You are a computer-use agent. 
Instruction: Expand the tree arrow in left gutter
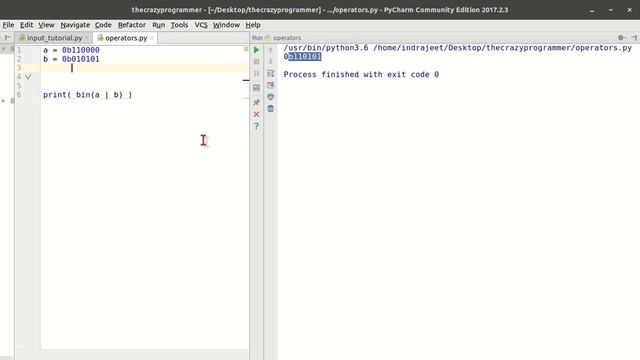coord(4,100)
